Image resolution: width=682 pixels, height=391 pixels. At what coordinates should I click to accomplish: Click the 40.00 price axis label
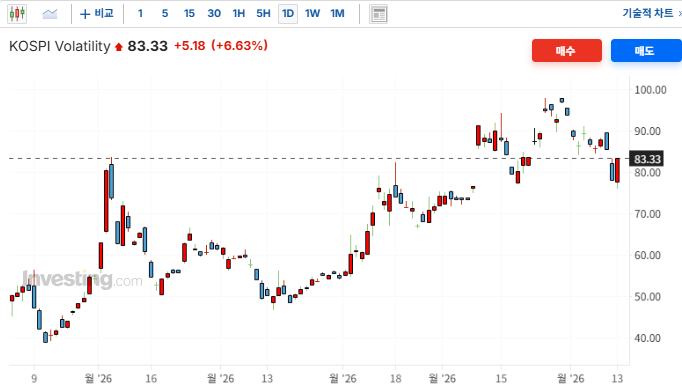click(647, 338)
